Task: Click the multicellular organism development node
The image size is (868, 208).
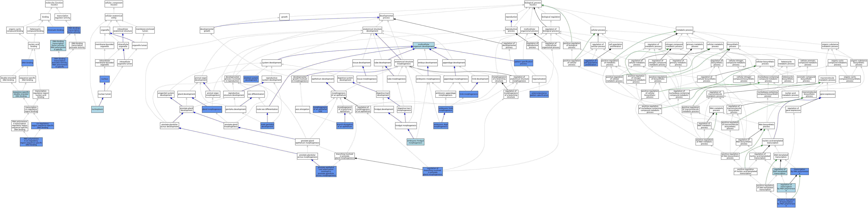Action: (x=423, y=45)
